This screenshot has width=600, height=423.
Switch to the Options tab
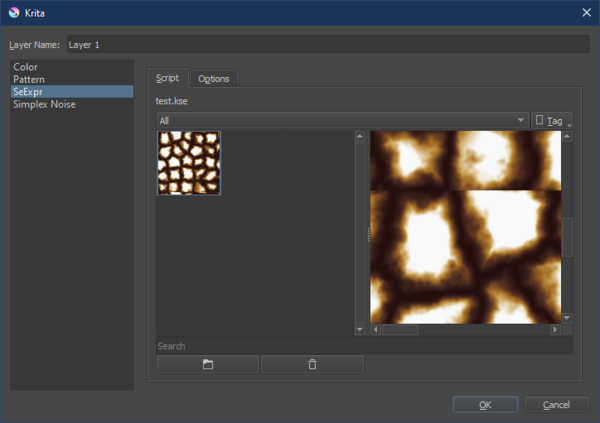point(213,79)
